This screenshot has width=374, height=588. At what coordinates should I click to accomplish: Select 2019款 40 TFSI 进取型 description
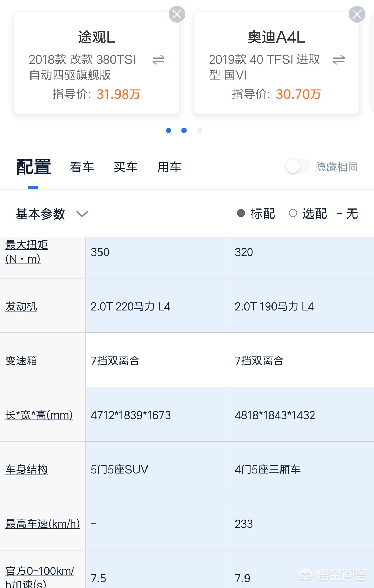[x=264, y=67]
